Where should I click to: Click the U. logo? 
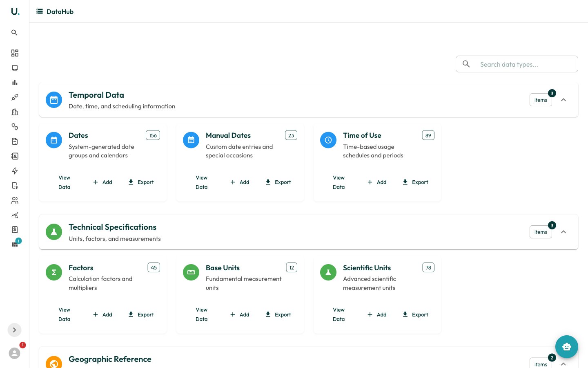coord(15,11)
